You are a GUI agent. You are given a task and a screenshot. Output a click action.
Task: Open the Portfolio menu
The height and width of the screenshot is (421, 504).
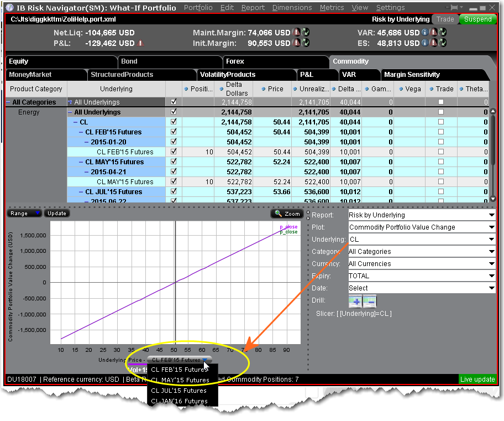click(x=198, y=8)
